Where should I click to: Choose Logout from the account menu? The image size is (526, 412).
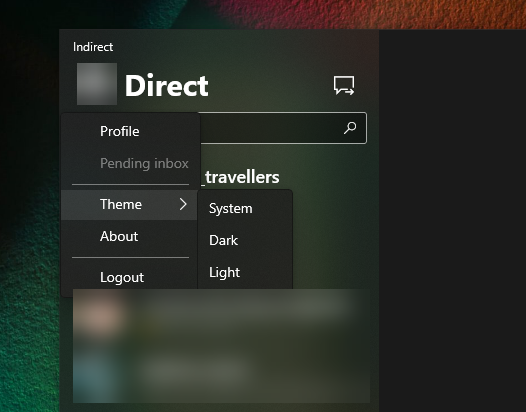[129, 277]
